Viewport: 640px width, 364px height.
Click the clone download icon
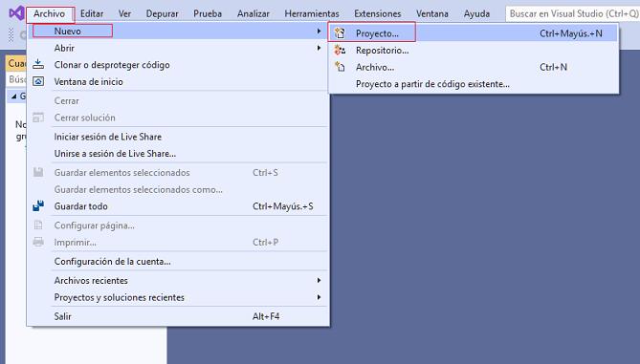pos(38,64)
